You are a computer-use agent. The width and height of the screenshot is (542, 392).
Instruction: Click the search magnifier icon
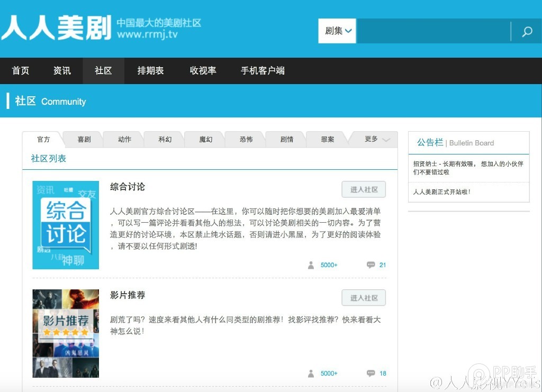(x=527, y=31)
